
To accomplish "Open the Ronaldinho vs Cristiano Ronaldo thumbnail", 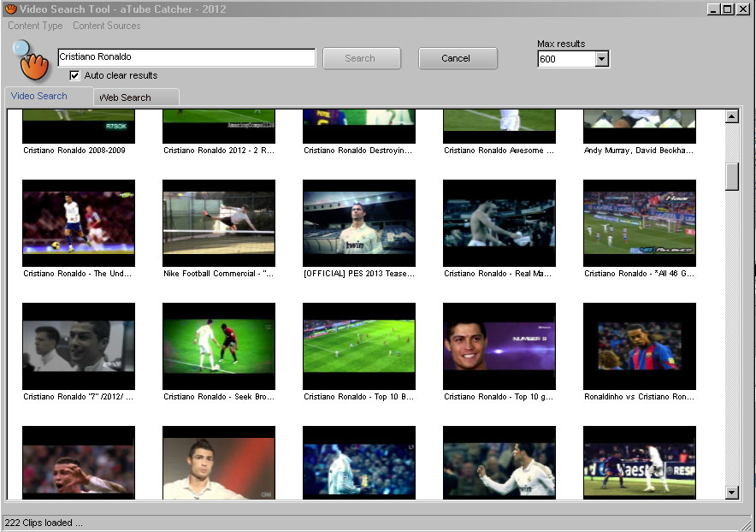I will pyautogui.click(x=640, y=346).
